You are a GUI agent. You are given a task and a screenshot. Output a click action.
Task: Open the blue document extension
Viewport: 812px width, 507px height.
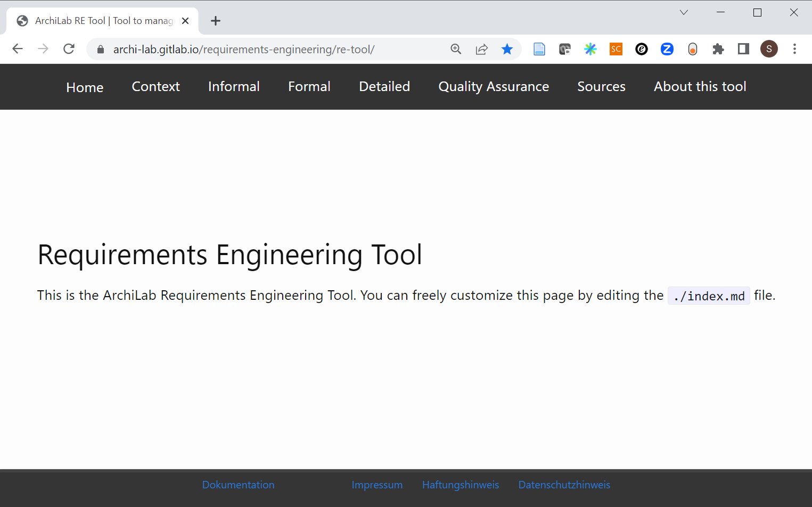pos(539,49)
